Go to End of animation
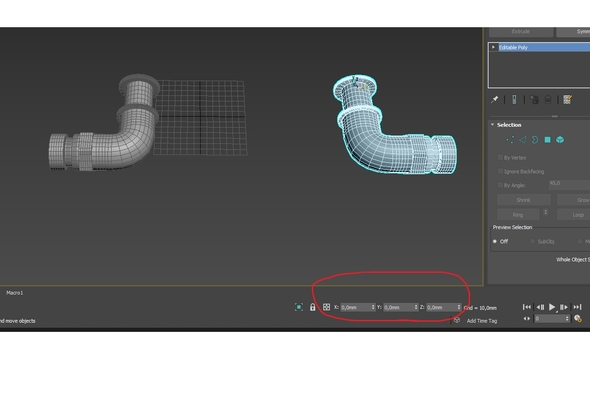The width and height of the screenshot is (590, 413). click(x=577, y=307)
